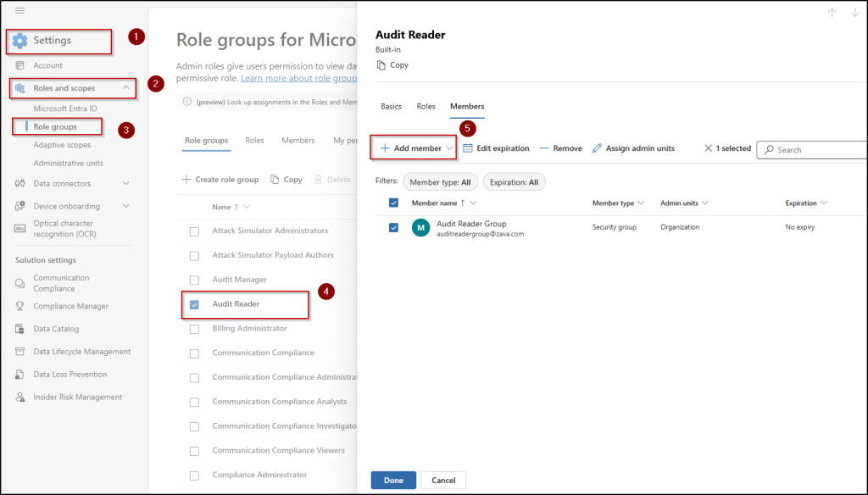Click the Roles and scopes icon
Screen dimensions: 868x495
click(x=20, y=88)
